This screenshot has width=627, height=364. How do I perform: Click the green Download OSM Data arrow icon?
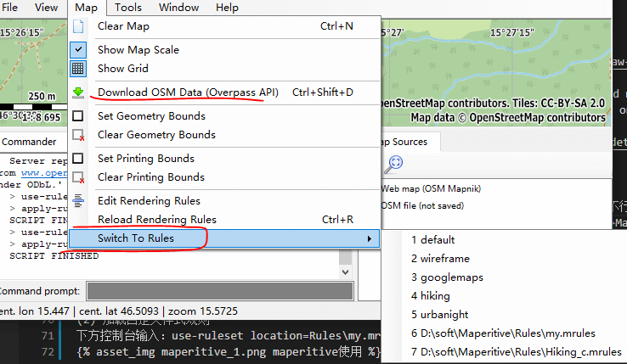click(78, 92)
